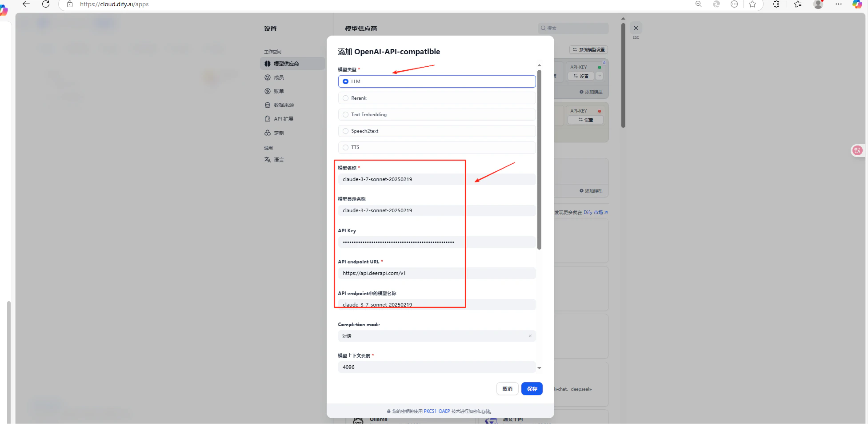The width and height of the screenshot is (868, 424).
Task: Click the 模型上下文长度 4096 field
Action: click(x=436, y=367)
